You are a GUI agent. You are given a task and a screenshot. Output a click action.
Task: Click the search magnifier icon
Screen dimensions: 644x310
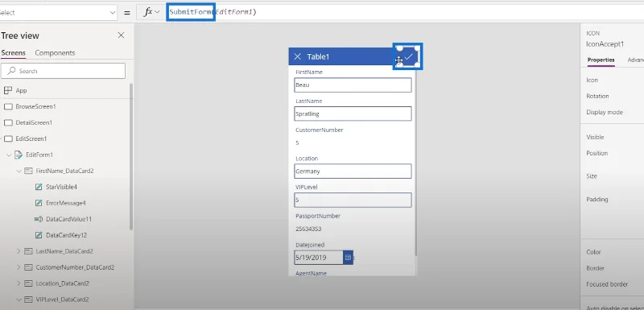tap(11, 71)
